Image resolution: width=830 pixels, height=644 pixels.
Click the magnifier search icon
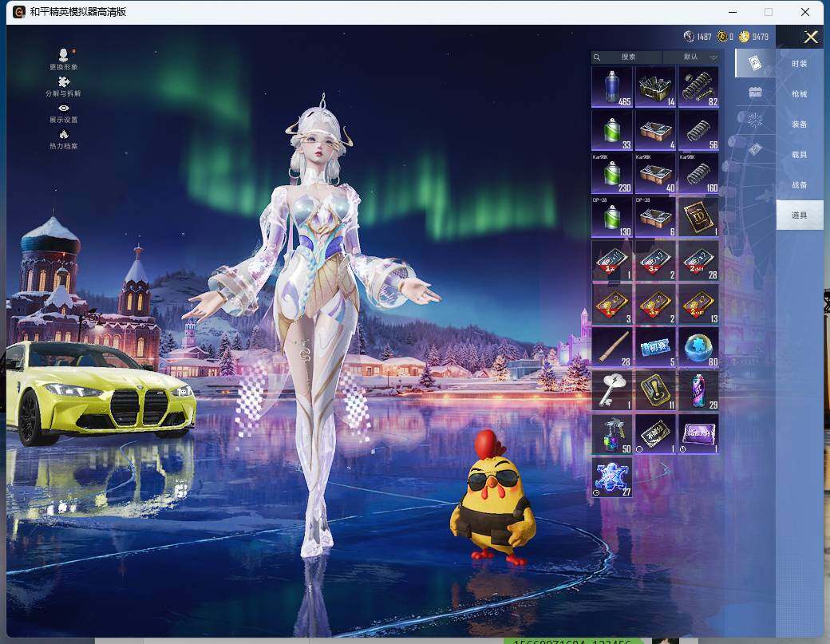pos(597,57)
